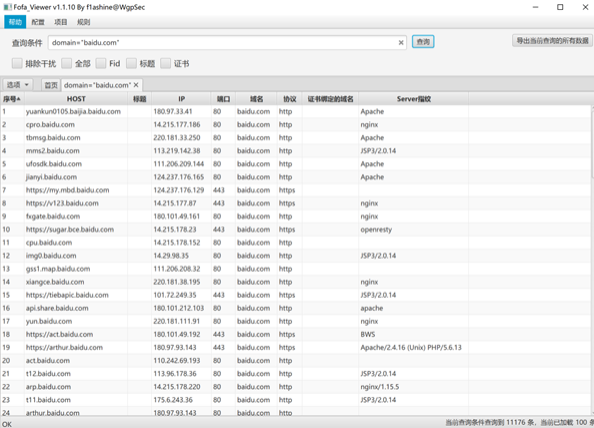The image size is (594, 428).
Task: Select host tbmsg.baidu.com
Action: point(53,137)
